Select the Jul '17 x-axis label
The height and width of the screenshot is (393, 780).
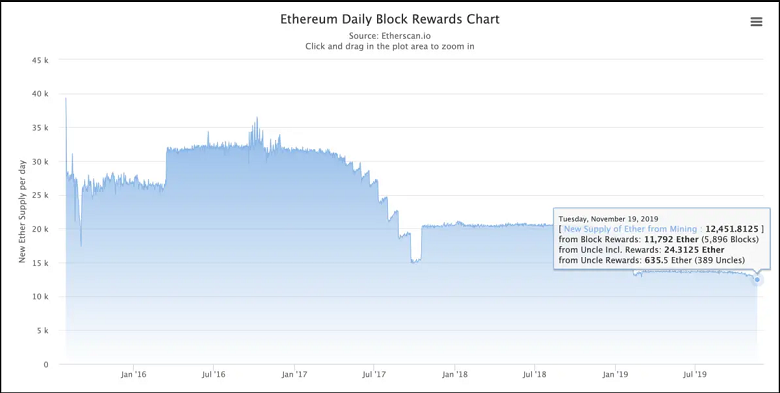[x=374, y=374]
